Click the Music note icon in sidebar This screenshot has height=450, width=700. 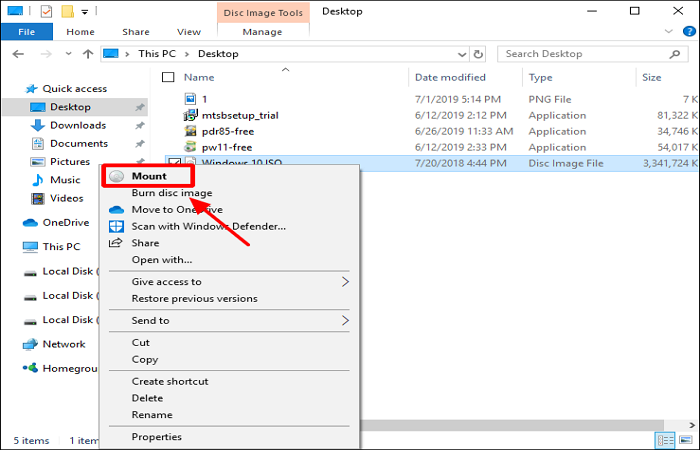point(38,180)
